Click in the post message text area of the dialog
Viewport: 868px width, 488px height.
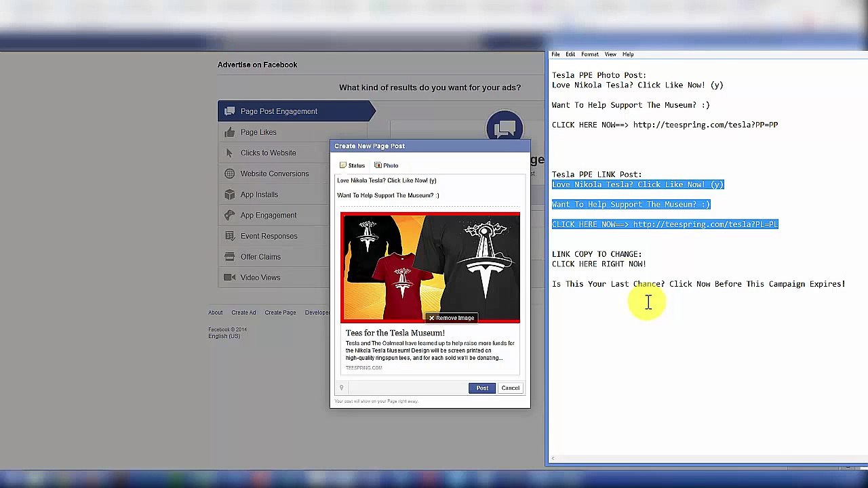pos(430,188)
